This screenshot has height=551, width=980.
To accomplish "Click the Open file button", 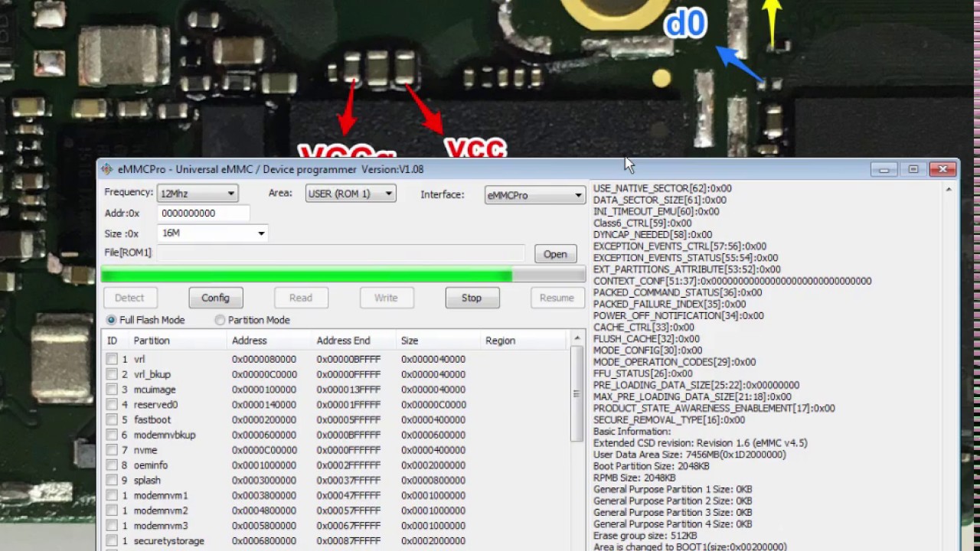I will [x=555, y=254].
